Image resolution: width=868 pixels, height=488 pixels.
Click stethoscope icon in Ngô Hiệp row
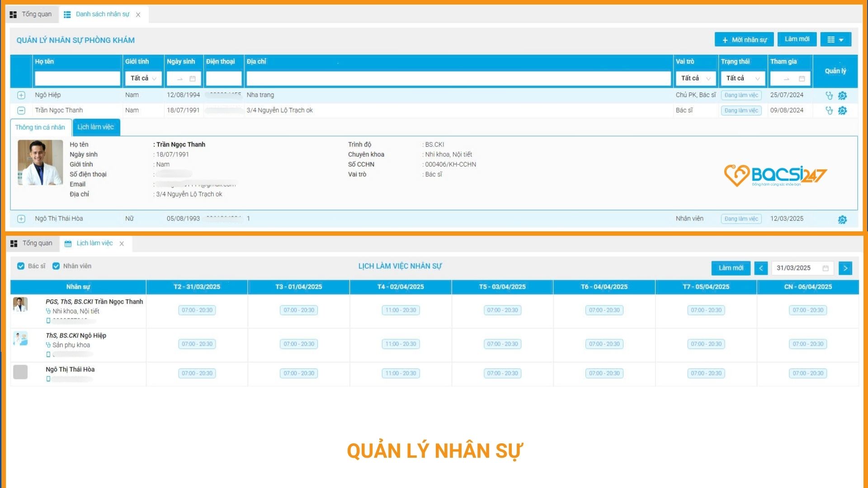(x=829, y=95)
